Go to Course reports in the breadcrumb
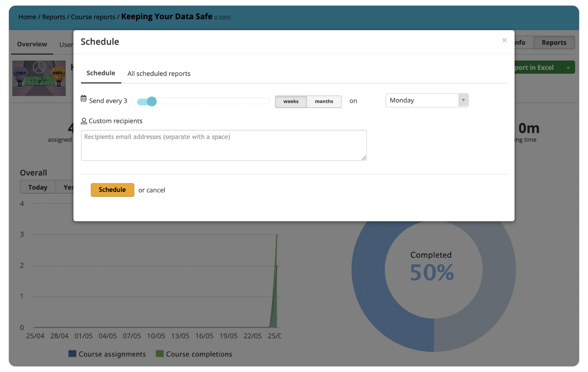Viewport: 588px width, 372px height. 93,17
